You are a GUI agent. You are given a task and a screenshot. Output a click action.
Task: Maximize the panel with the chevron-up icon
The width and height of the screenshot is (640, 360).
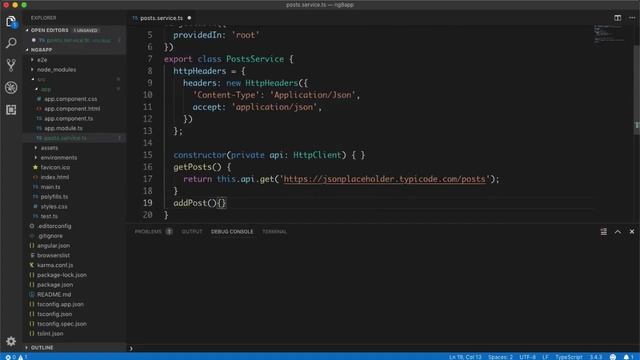tap(618, 231)
